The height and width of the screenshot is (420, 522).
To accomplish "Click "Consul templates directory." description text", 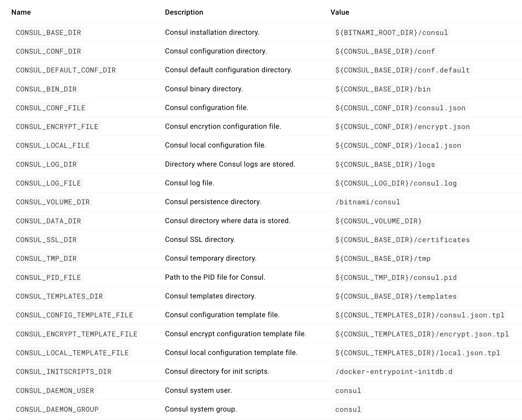I will pyautogui.click(x=210, y=296).
